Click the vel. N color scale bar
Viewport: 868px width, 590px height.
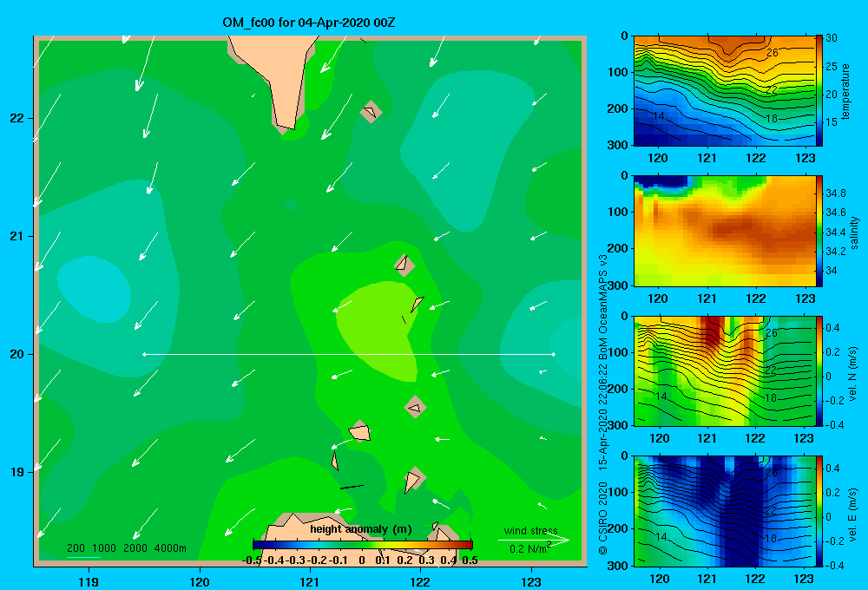point(819,371)
